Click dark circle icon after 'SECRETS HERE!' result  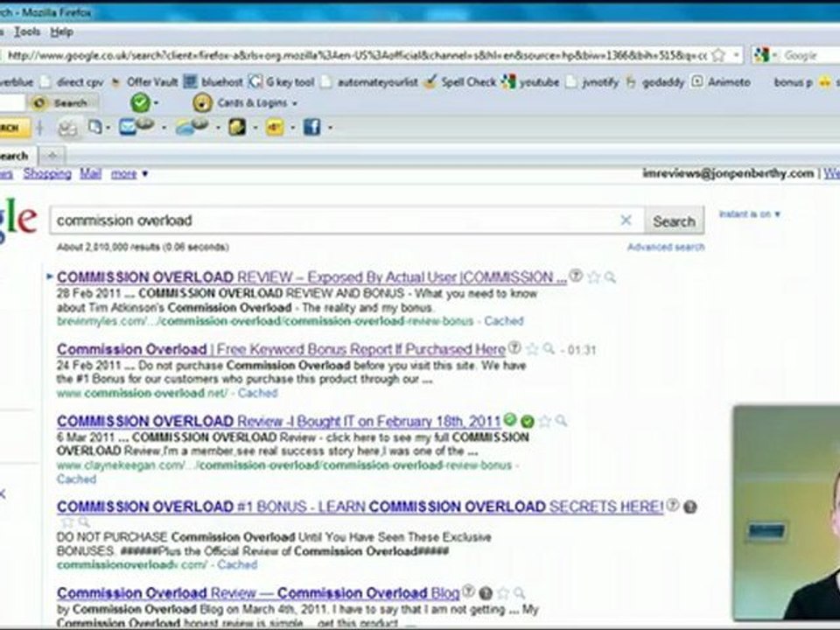[690, 507]
